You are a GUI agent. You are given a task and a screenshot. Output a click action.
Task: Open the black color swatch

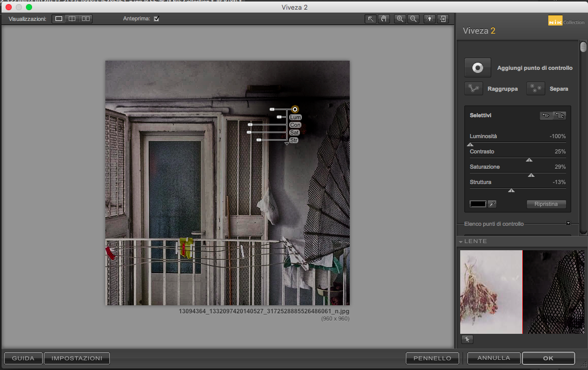pos(478,204)
